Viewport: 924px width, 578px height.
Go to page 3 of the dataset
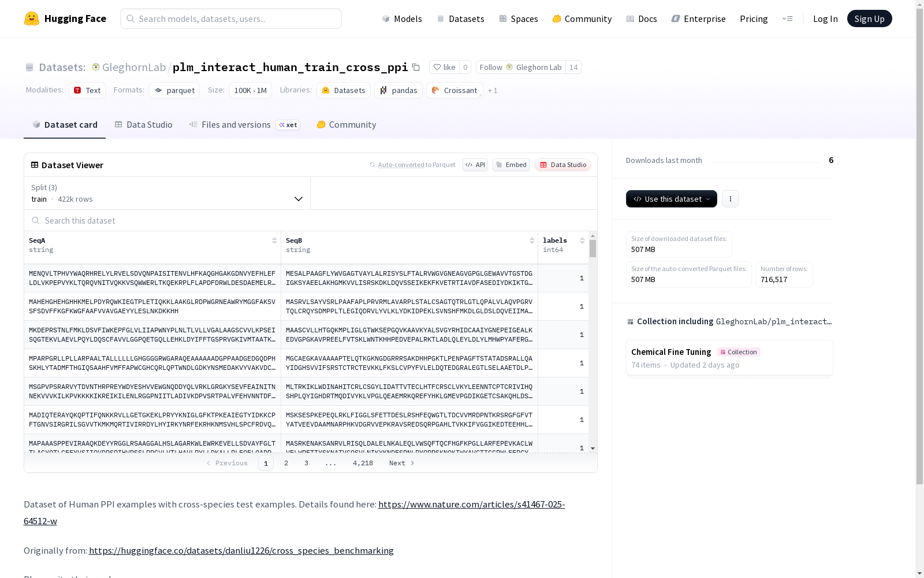point(306,463)
